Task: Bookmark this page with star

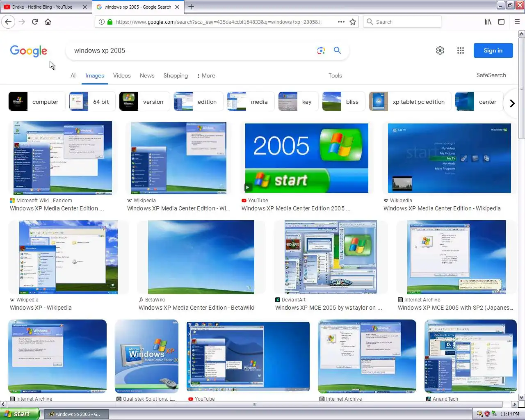Action: point(353,22)
